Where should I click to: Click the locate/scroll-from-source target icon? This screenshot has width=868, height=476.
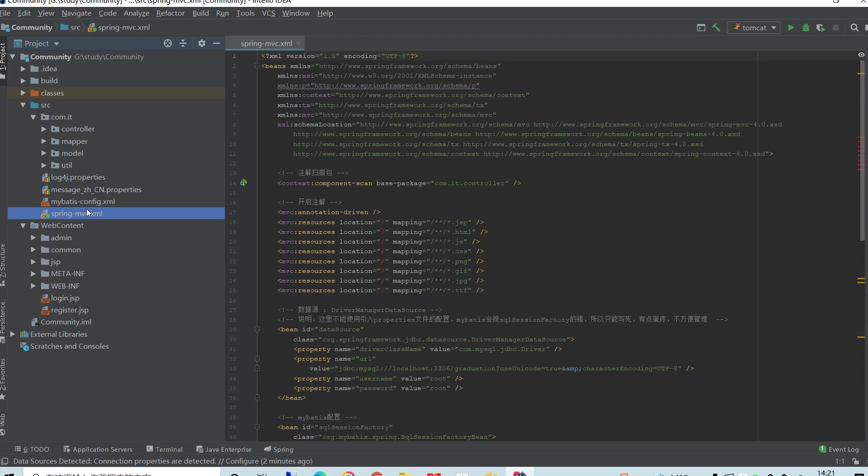[x=168, y=43]
